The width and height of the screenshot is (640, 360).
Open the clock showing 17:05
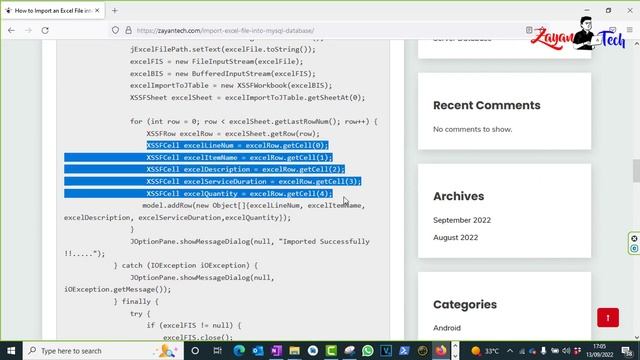coord(600,351)
